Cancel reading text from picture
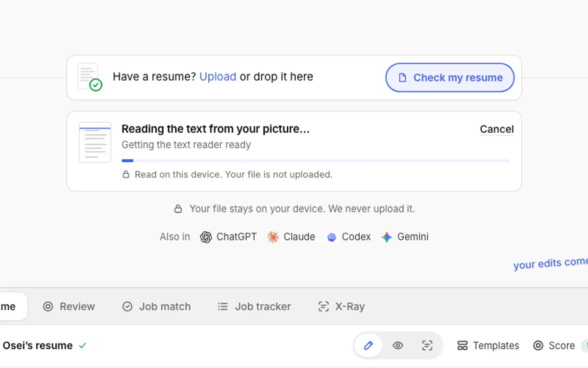Image resolution: width=588 pixels, height=368 pixels. 497,129
